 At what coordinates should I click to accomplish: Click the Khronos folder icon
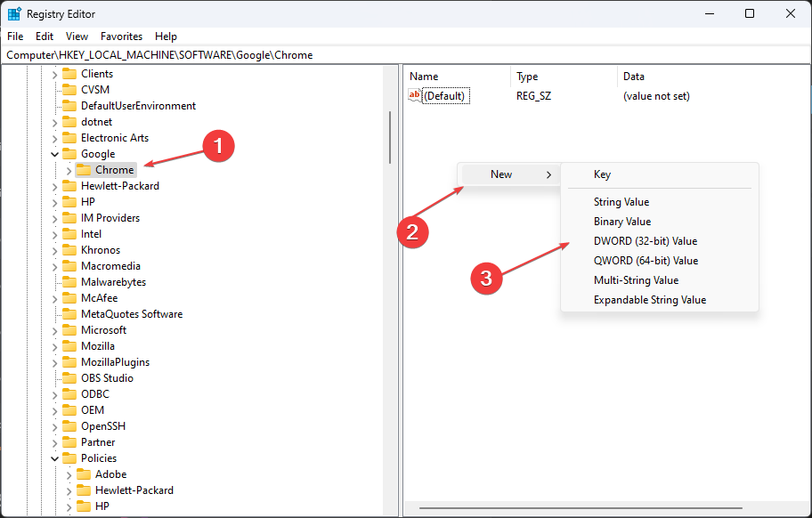[x=69, y=250]
